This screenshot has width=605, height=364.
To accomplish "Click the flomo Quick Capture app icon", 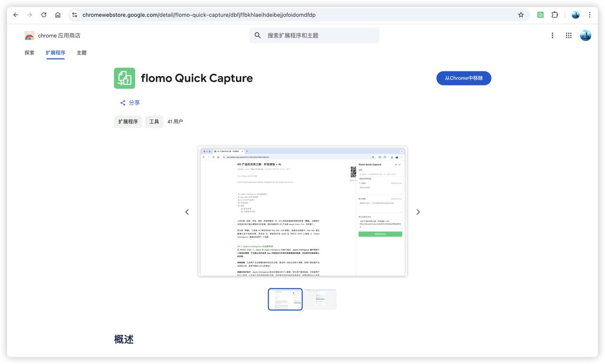I will tap(124, 78).
